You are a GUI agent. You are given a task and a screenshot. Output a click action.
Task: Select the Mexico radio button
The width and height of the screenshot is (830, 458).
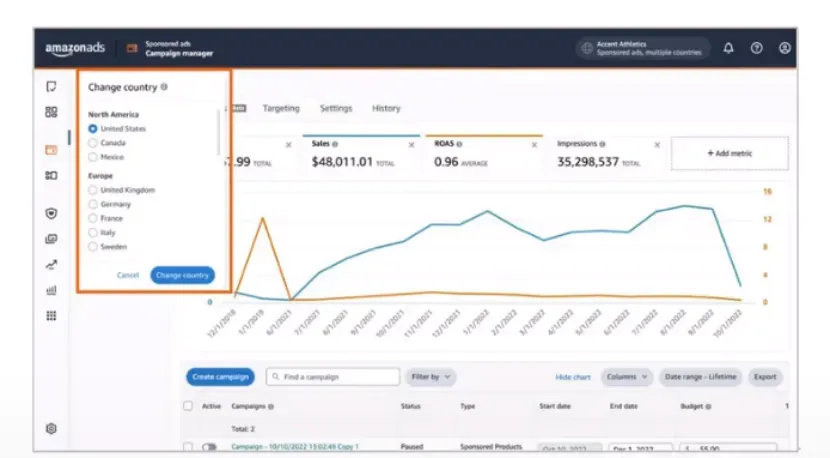coord(93,157)
